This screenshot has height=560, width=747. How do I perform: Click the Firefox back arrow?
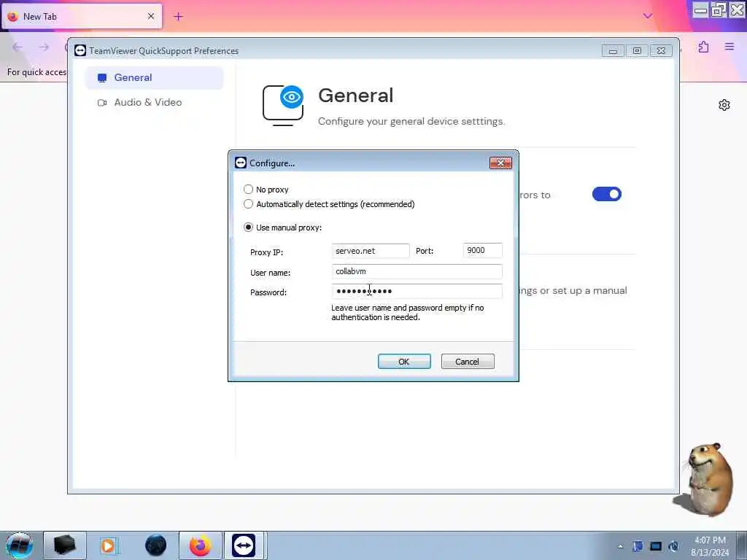[x=18, y=47]
